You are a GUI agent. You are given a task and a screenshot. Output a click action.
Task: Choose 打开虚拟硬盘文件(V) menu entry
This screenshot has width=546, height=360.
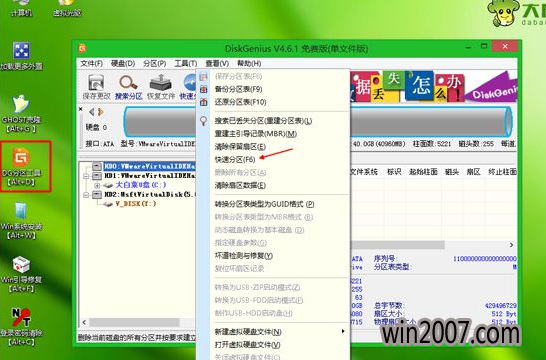pos(248,345)
